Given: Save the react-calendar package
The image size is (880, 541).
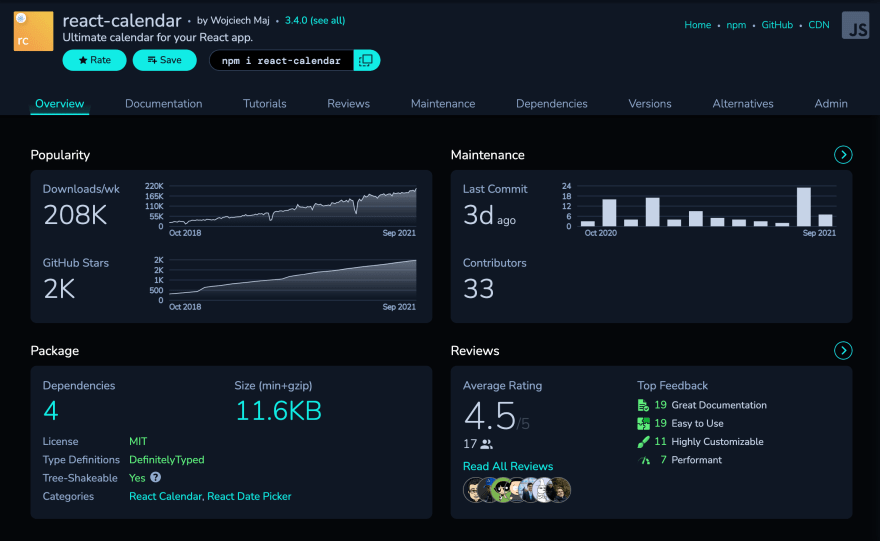Looking at the screenshot, I should coord(164,60).
